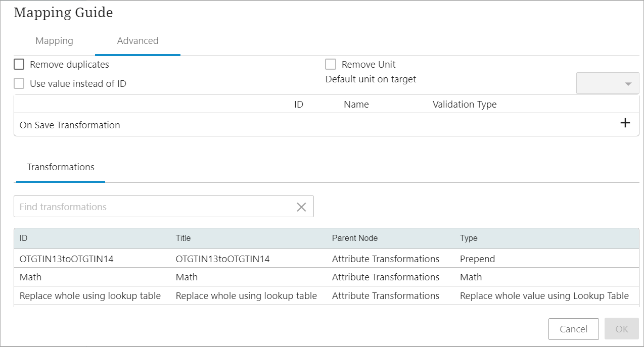Viewport: 644px width, 347px height.
Task: Click the Parent Node column header
Action: (354, 238)
